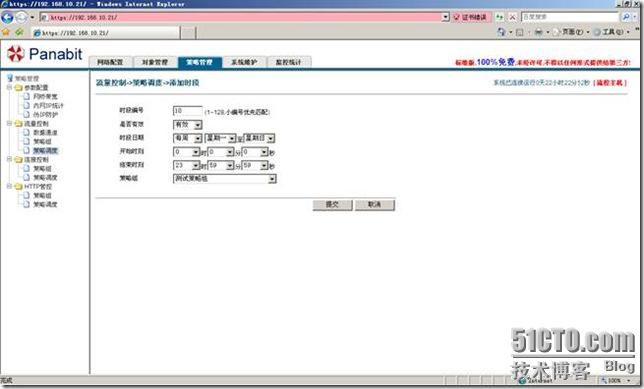Click the browser tab for https://192.168.10.21/

coord(105,33)
